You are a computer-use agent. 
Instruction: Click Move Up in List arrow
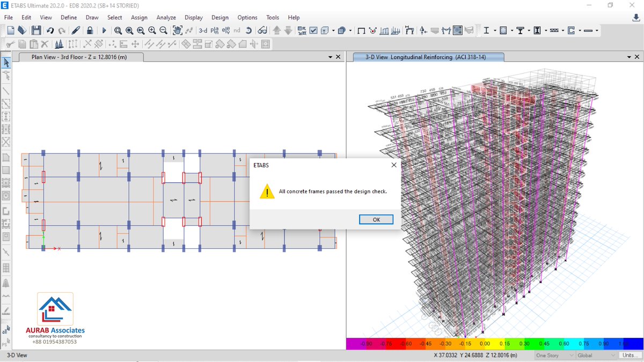[276, 31]
